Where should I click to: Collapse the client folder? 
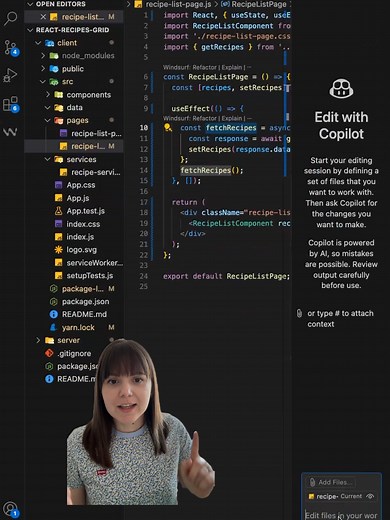tap(38, 43)
